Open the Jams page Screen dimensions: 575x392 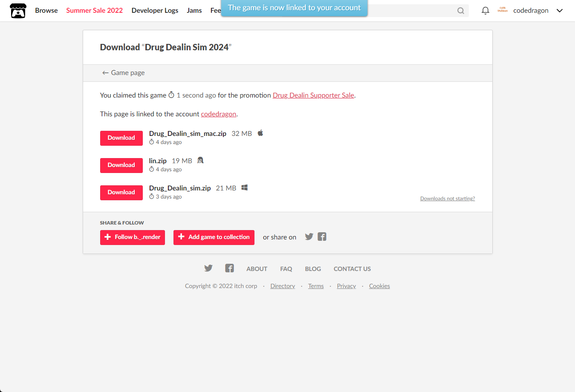pos(194,11)
